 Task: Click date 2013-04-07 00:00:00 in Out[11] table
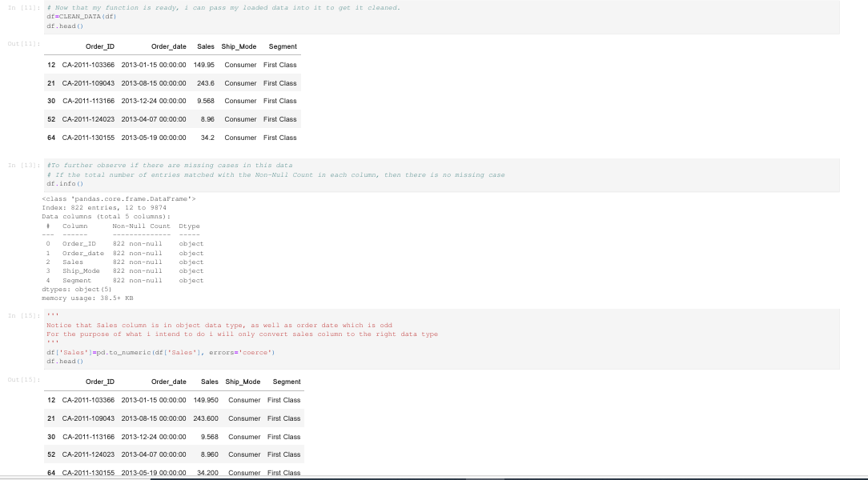coord(153,119)
